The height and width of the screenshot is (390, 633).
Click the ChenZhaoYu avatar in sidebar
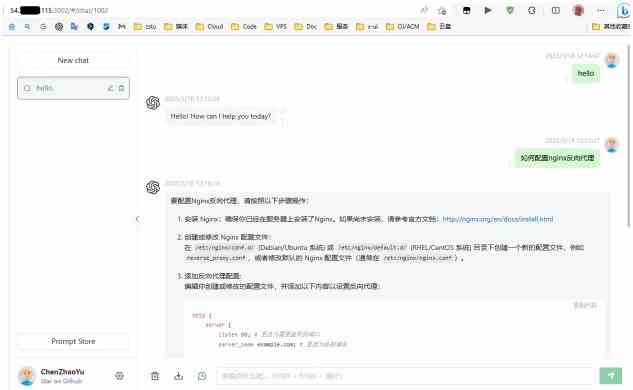point(27,375)
